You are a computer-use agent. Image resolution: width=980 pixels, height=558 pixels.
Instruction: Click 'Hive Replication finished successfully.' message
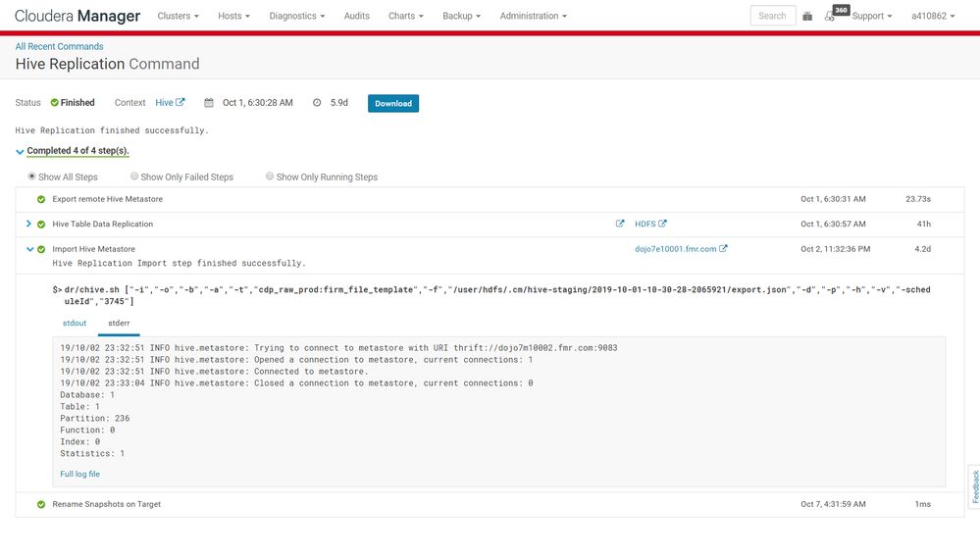112,130
